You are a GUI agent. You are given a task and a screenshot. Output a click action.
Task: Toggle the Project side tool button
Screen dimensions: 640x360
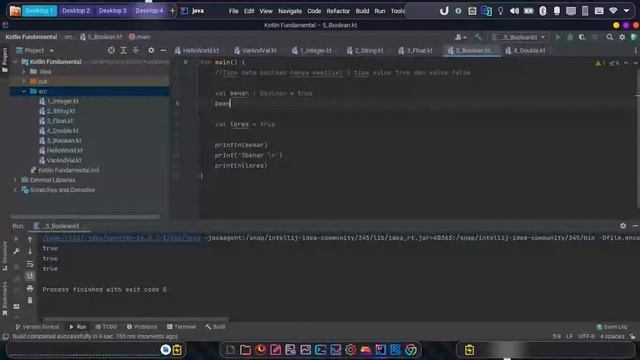point(5,60)
